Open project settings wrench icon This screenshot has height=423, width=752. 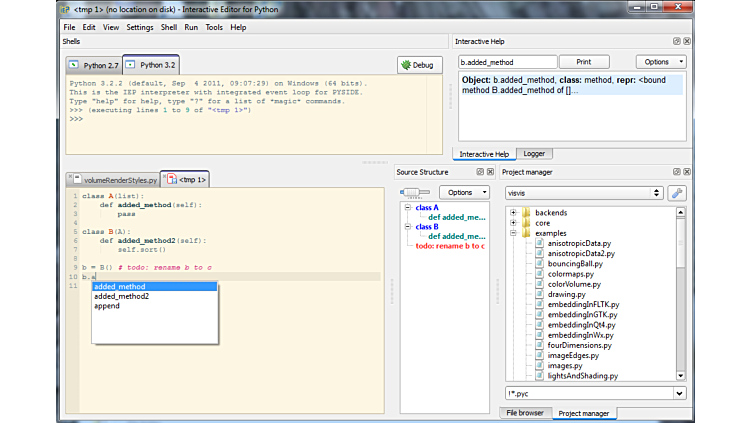(x=677, y=192)
